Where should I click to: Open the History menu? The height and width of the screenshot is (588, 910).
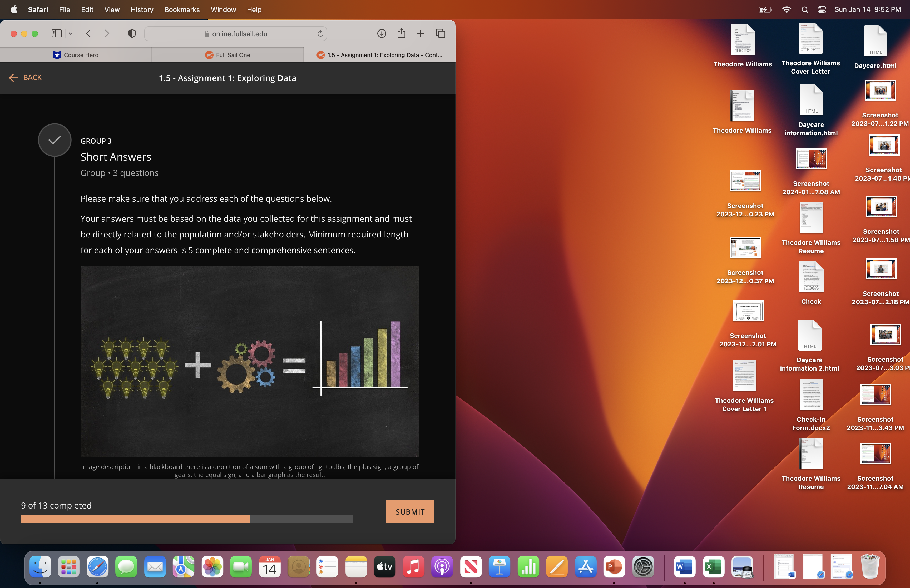click(142, 9)
